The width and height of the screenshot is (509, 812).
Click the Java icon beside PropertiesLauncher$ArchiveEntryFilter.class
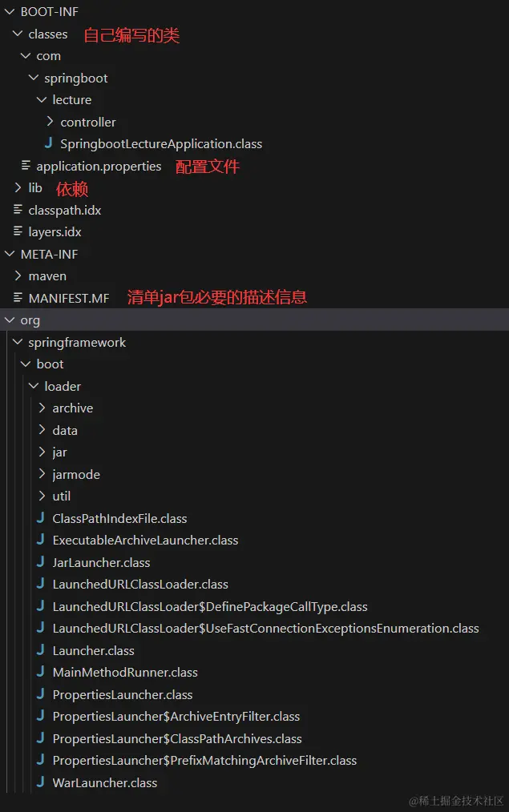(40, 715)
